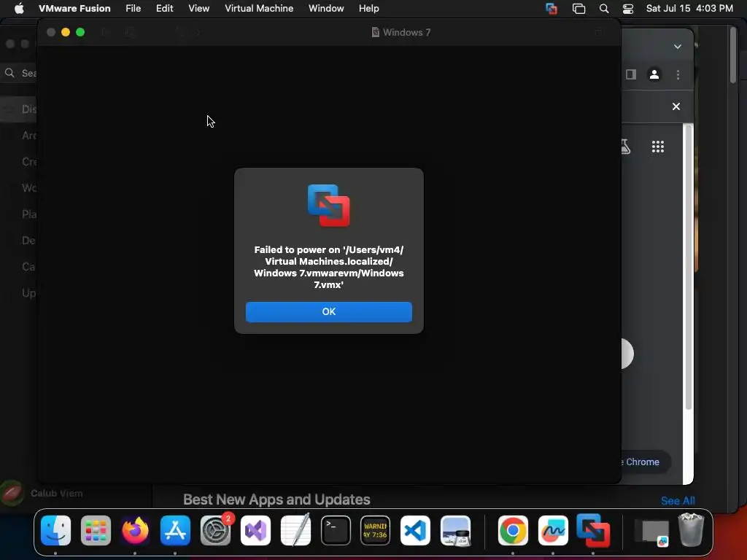Open the File menu

pos(133,9)
